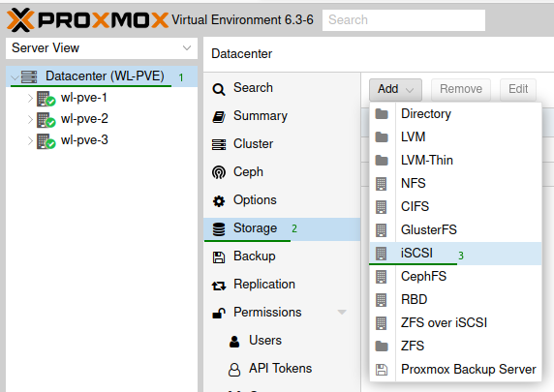Choose RBD from the Add menu
554x392 pixels.
455,299
